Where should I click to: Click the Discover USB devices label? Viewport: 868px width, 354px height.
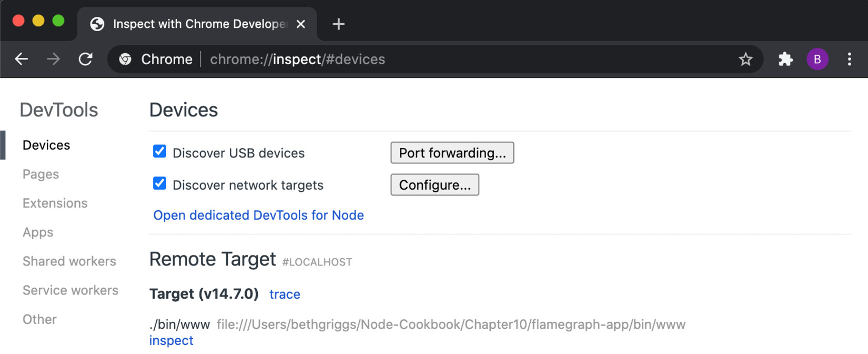tap(239, 153)
